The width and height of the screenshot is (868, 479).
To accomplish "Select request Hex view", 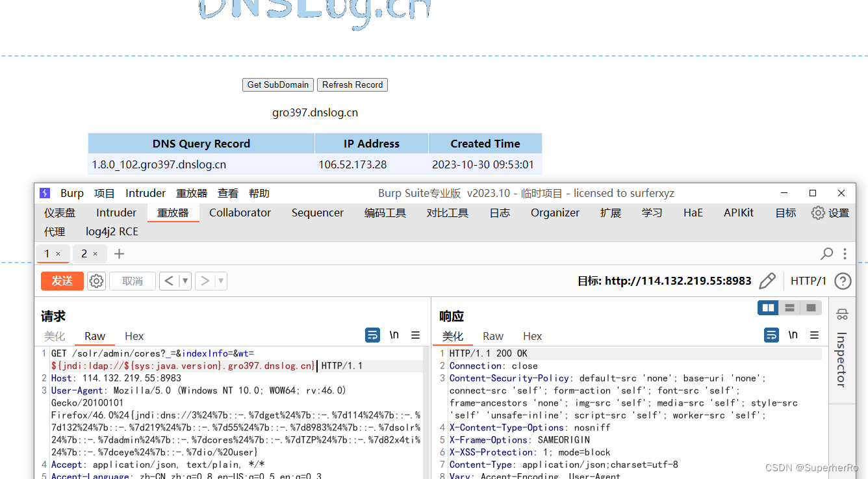I will click(x=134, y=336).
